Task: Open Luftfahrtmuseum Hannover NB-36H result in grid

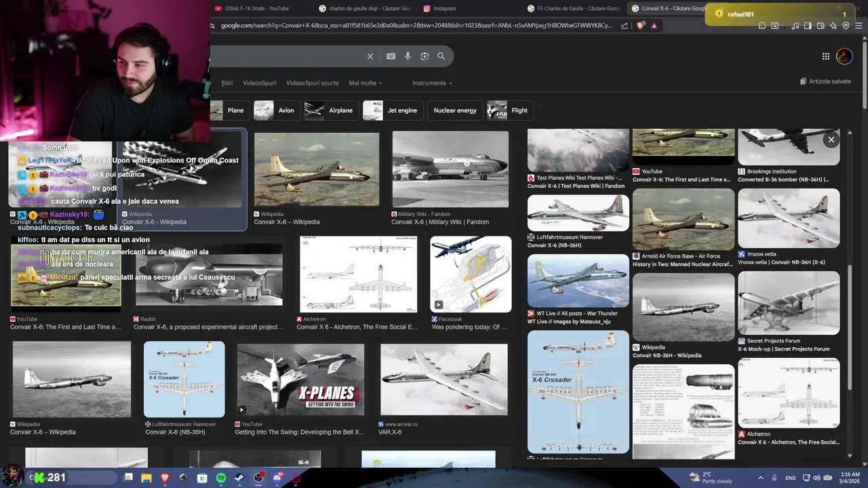Action: click(184, 380)
